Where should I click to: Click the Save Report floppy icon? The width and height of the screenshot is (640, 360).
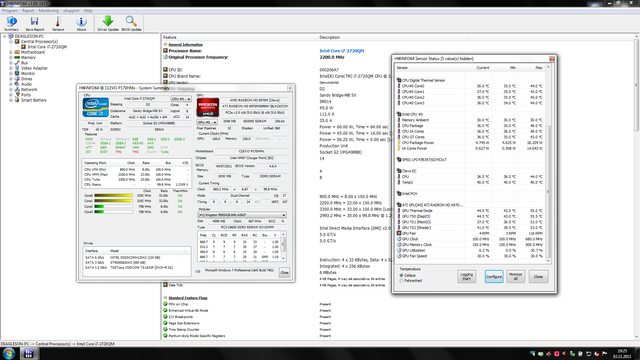click(x=35, y=23)
